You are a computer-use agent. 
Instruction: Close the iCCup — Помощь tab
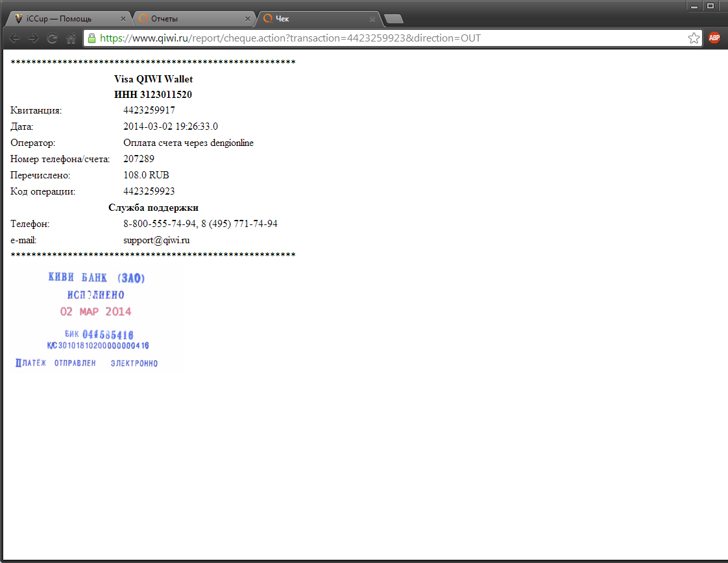(123, 19)
